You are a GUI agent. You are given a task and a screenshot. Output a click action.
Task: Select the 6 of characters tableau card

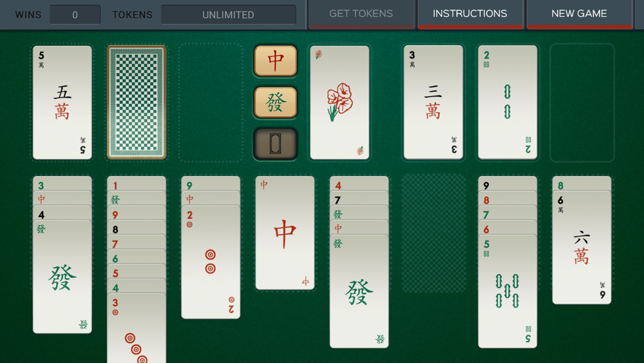tap(582, 247)
